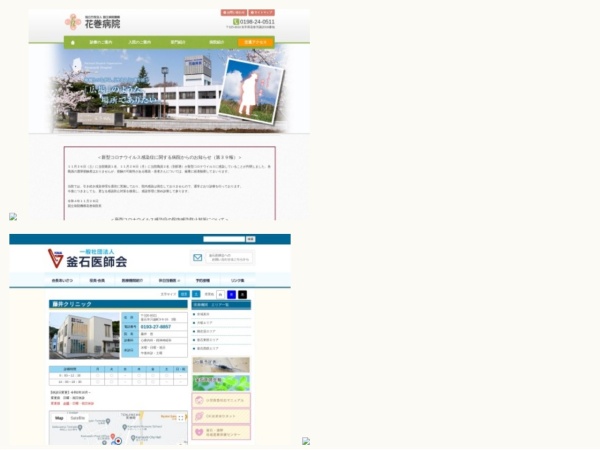Image resolution: width=600 pixels, height=450 pixels.
Task: Switch the map to Map view
Action: tap(59, 418)
